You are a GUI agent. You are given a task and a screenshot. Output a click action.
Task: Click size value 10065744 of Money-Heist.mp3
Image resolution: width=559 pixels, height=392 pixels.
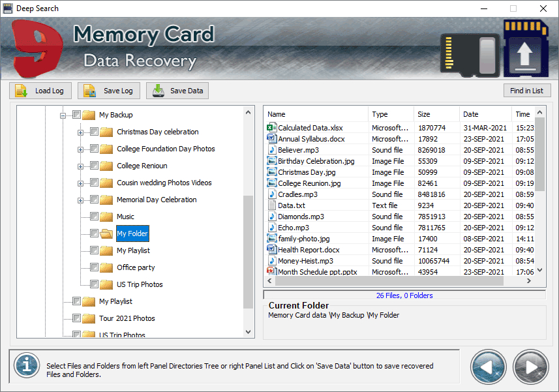434,261
